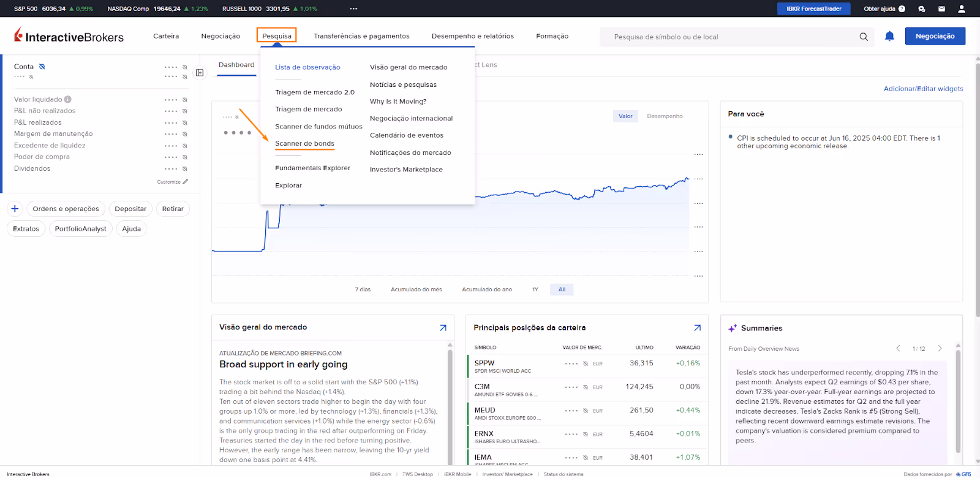
Task: Choose Calendário de eventos entry
Action: coord(407,135)
